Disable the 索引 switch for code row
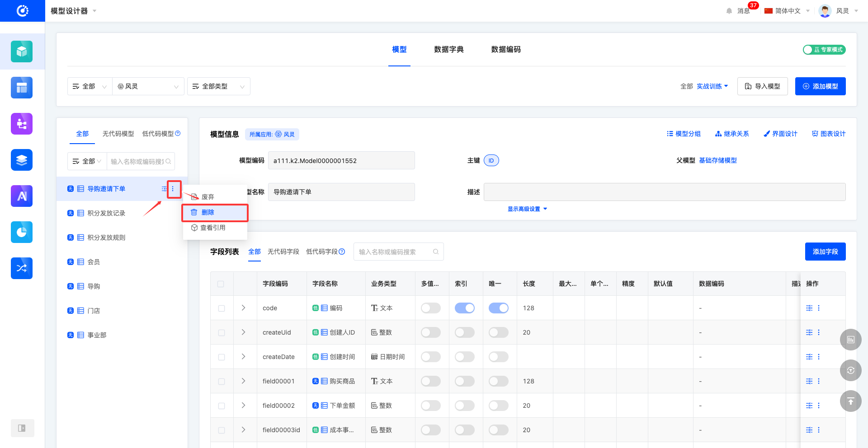Screen dimensions: 868x448 pyautogui.click(x=465, y=308)
